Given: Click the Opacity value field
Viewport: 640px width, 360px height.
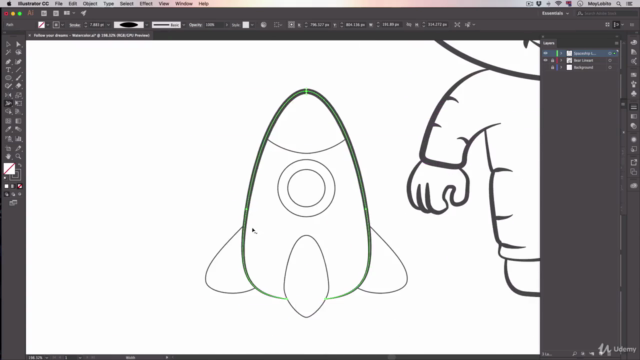Looking at the screenshot, I should (214, 25).
